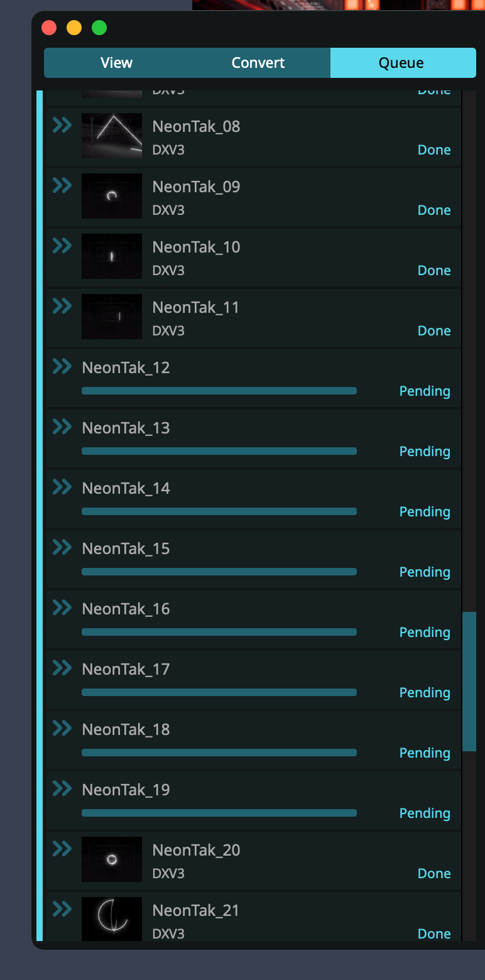Click the NeonTak_17 progress bar

219,692
